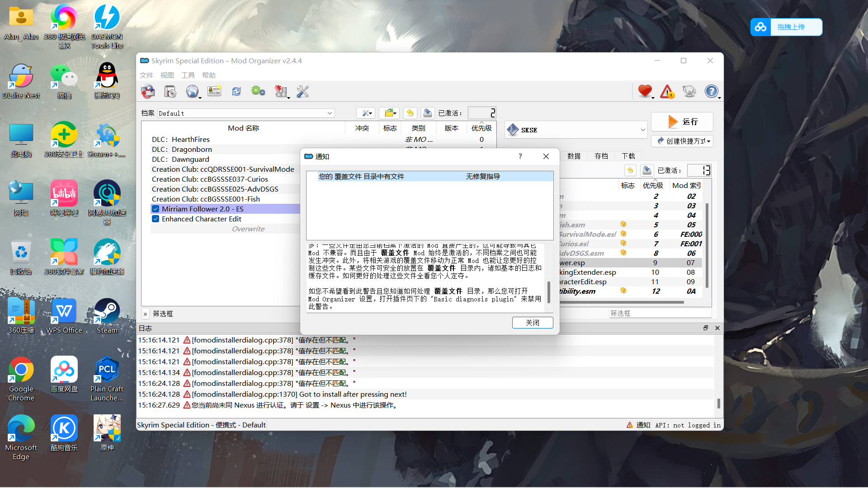
Task: Click the update check icon beside warning
Action: [689, 92]
